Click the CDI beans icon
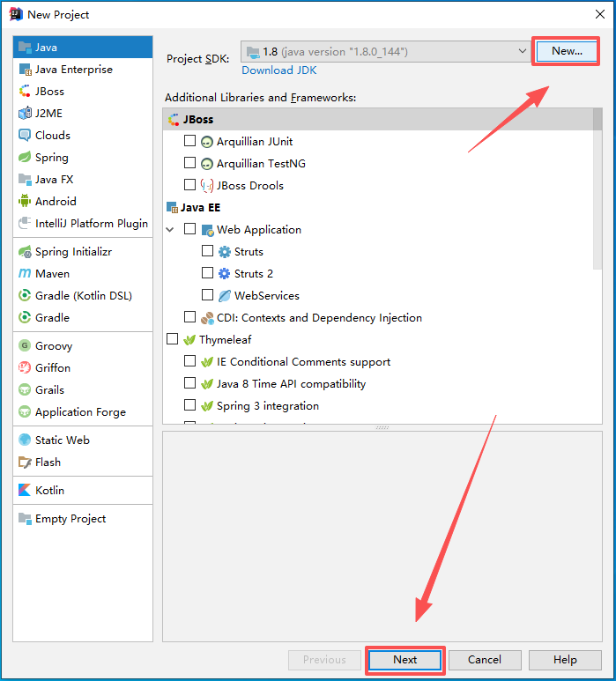 click(207, 318)
